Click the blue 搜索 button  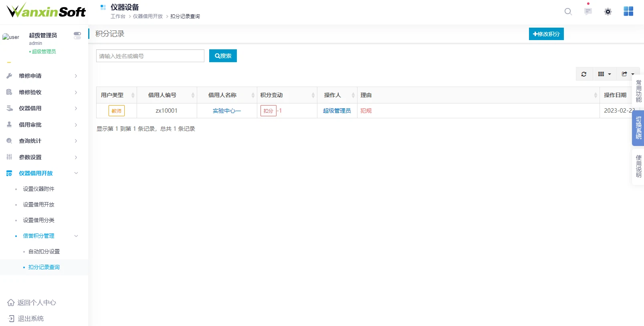223,56
